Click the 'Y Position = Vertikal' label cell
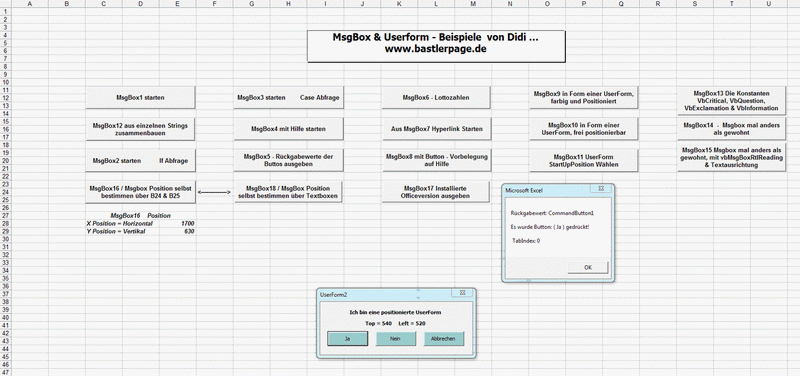The height and width of the screenshot is (376, 800). [116, 232]
